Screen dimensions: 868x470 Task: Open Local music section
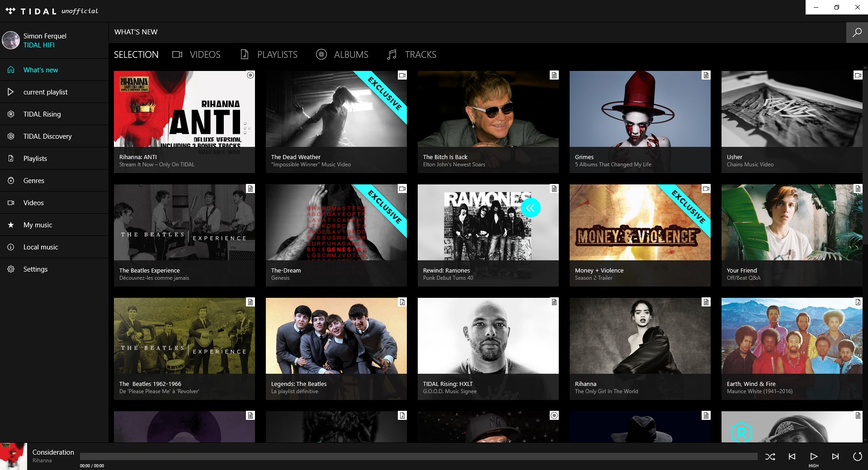[54, 247]
